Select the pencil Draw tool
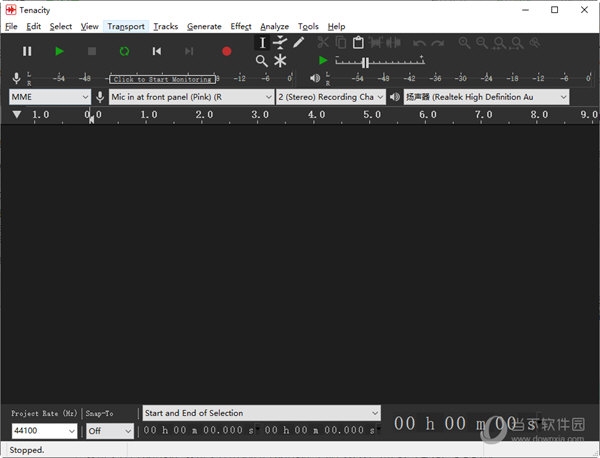Viewport: 600px width, 458px height. [x=298, y=42]
